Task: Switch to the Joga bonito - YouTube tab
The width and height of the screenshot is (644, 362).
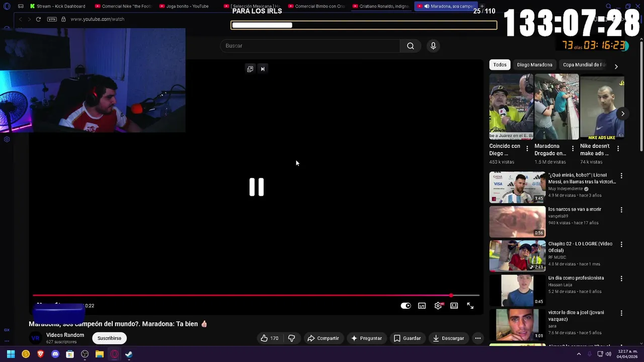Action: pyautogui.click(x=187, y=6)
